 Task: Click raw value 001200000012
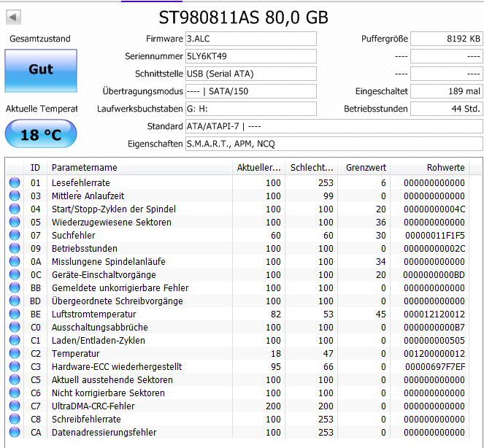point(434,353)
